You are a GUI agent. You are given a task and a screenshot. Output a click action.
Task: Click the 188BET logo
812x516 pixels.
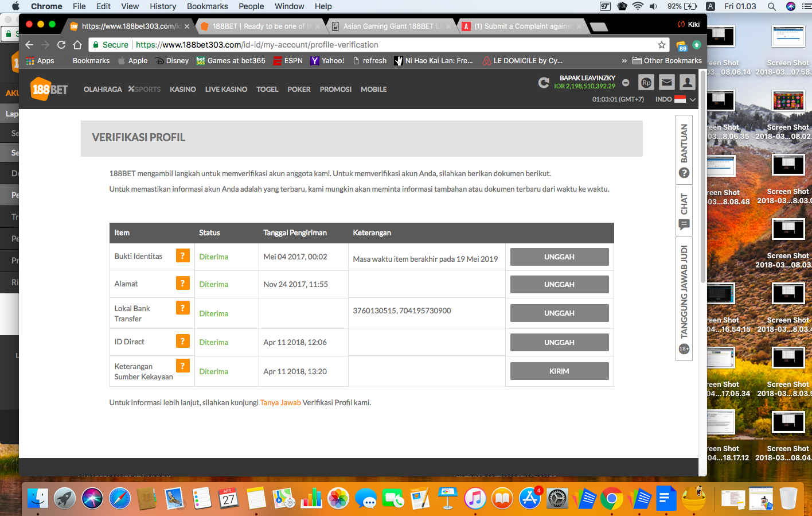[x=49, y=89]
